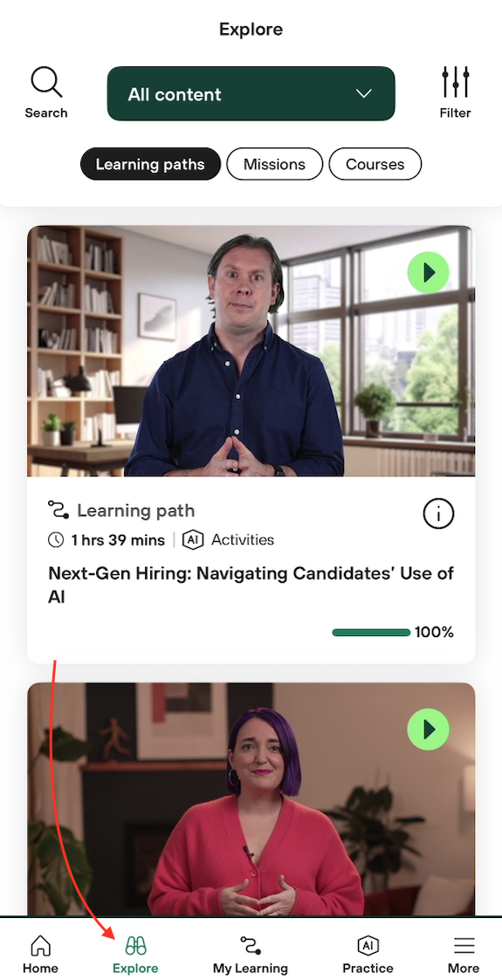Open the Practice AI tab
Screen dimensions: 502x980
coord(368,955)
